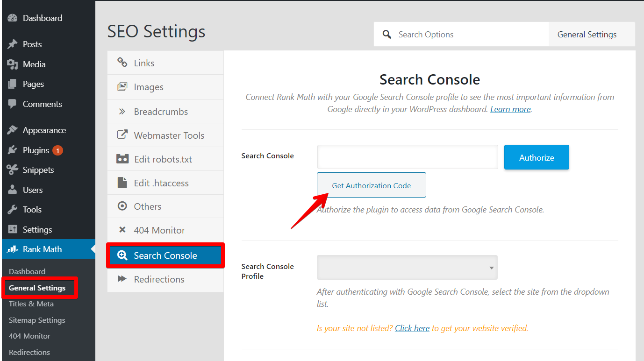This screenshot has height=361, width=644.
Task: Click the Edit robots.txt robot icon
Action: [x=122, y=159]
